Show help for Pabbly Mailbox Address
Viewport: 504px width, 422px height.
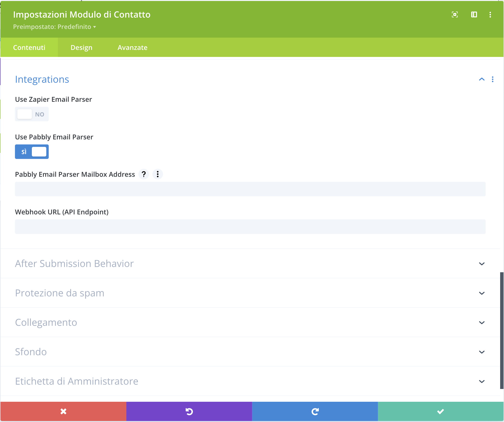(144, 174)
